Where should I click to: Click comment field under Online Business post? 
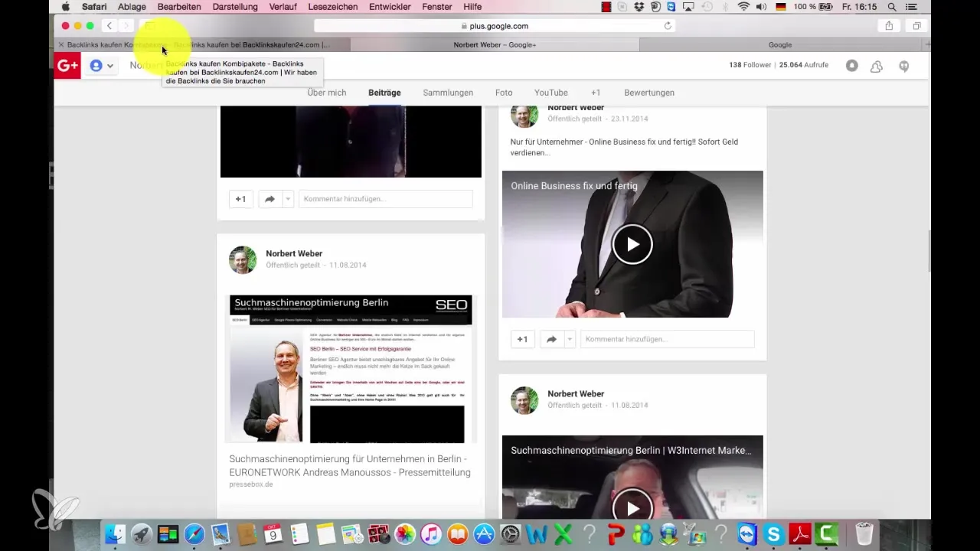[x=668, y=339]
